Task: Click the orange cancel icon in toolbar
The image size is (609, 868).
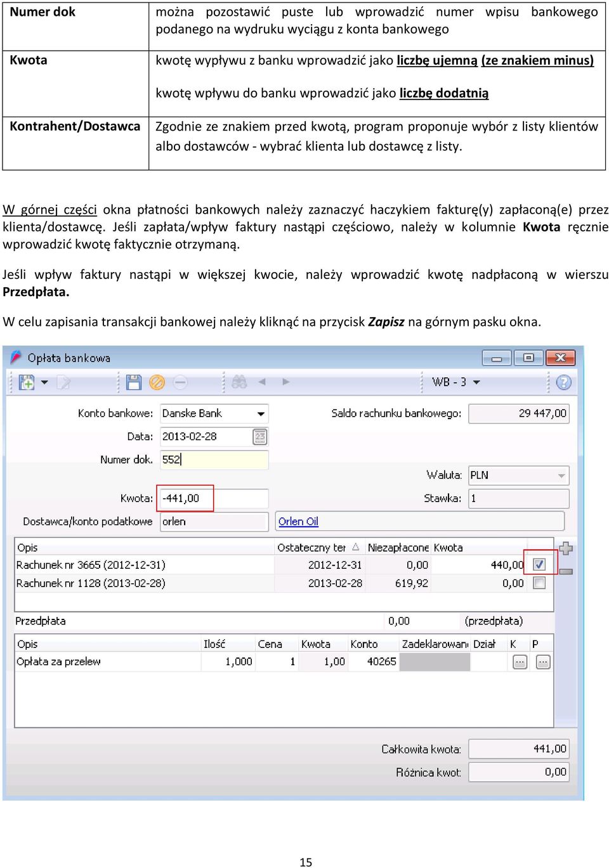Action: [x=157, y=382]
